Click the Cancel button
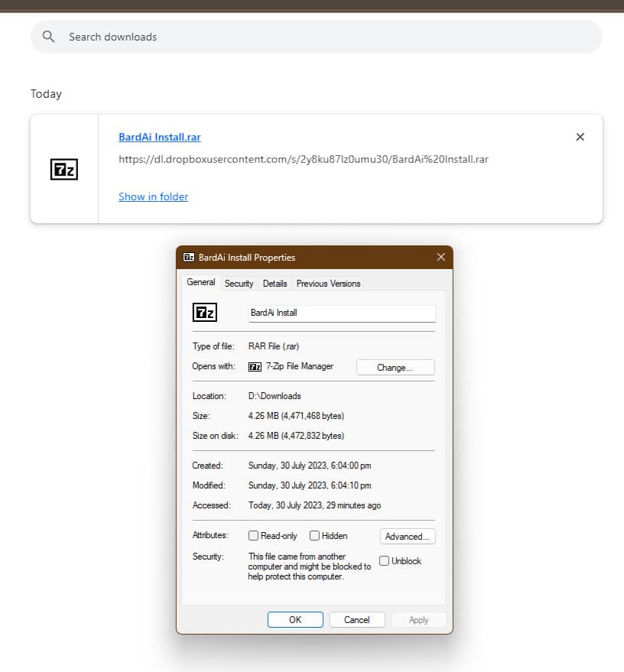The width and height of the screenshot is (624, 672). pos(356,619)
